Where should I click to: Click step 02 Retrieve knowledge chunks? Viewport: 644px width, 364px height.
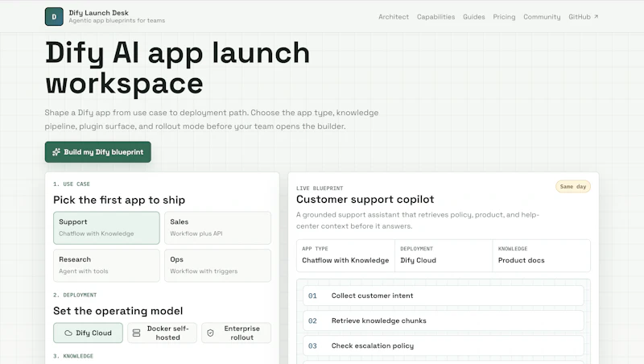(x=444, y=321)
